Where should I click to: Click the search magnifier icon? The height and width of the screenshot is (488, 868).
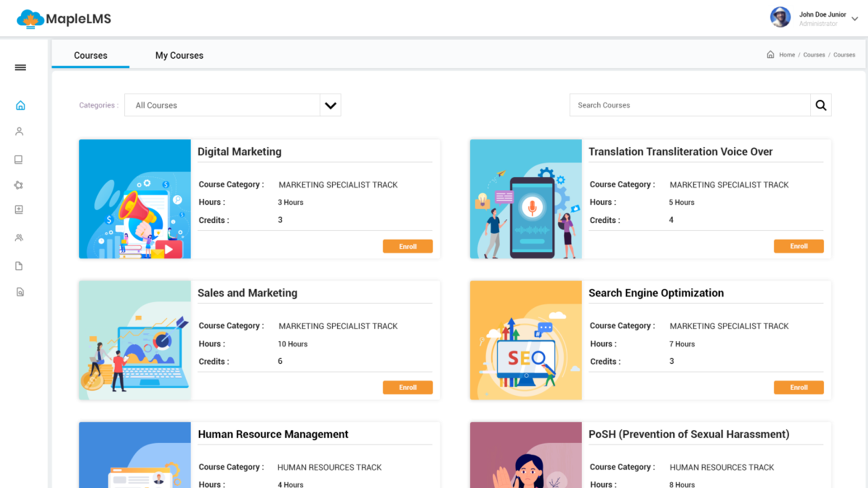pyautogui.click(x=821, y=105)
